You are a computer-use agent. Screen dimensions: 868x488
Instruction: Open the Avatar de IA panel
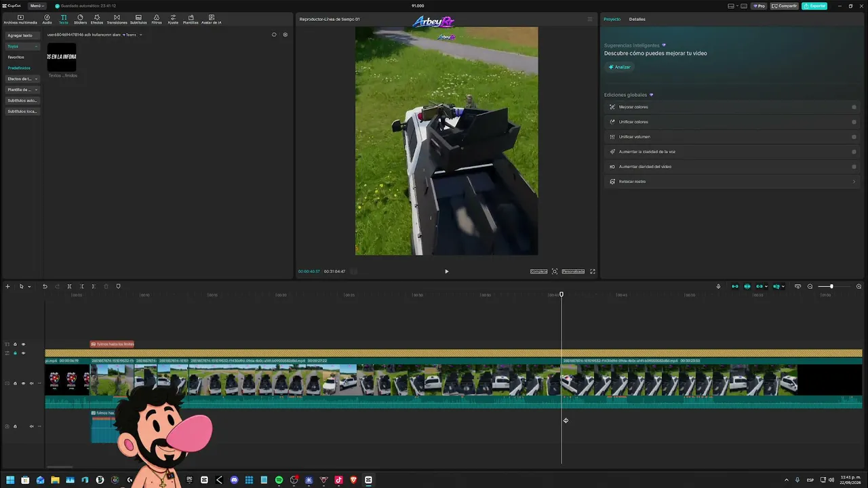pyautogui.click(x=212, y=19)
